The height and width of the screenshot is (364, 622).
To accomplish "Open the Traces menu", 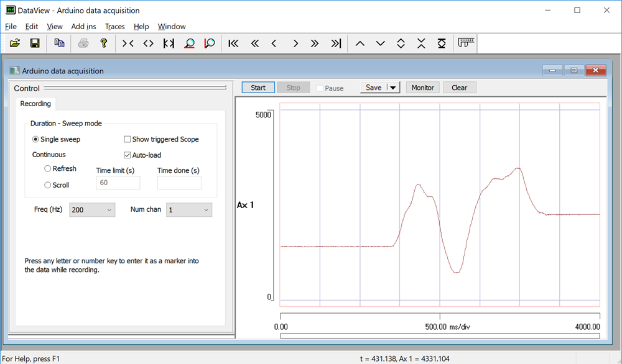I will (x=114, y=27).
